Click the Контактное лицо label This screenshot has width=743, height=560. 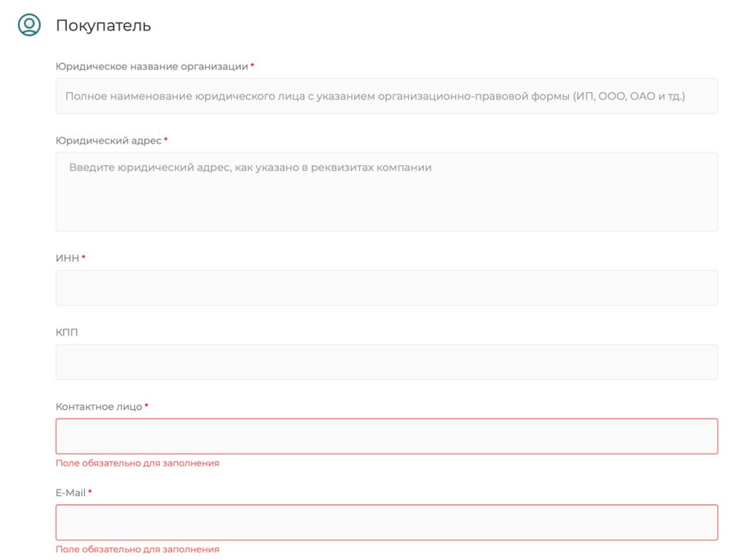pyautogui.click(x=99, y=407)
